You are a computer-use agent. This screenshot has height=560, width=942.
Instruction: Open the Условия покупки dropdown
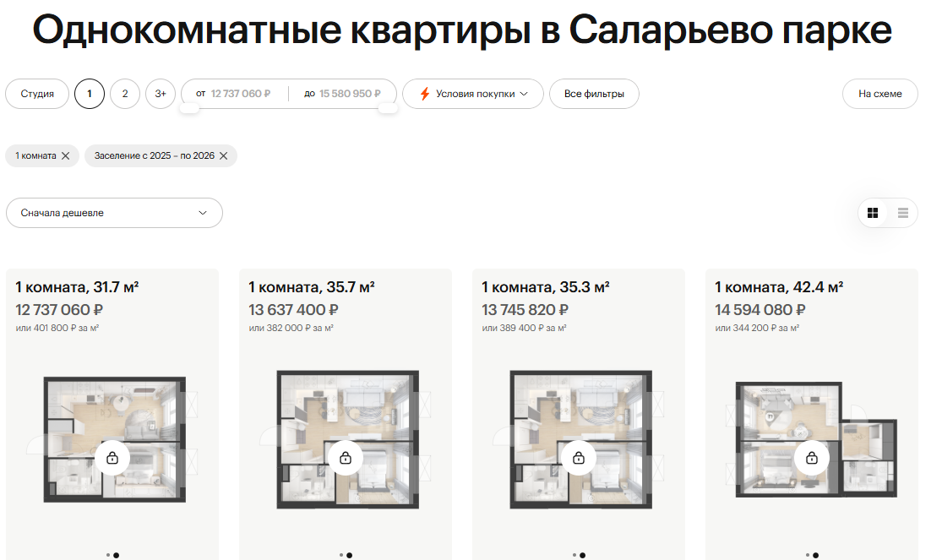click(x=473, y=94)
